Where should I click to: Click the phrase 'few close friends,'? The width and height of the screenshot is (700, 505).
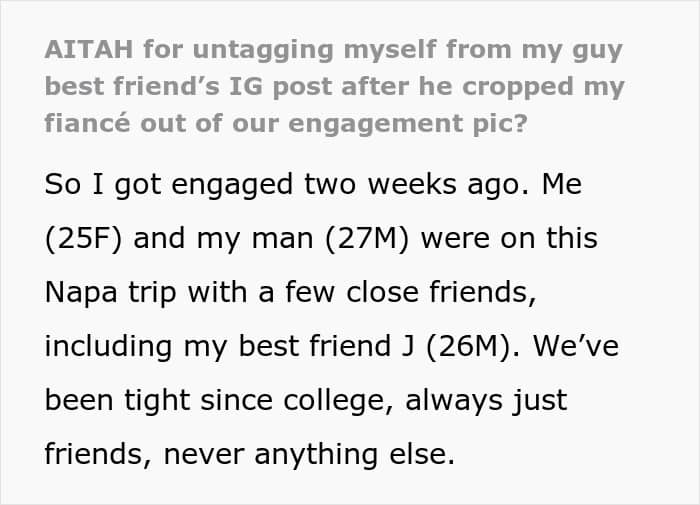(410, 292)
